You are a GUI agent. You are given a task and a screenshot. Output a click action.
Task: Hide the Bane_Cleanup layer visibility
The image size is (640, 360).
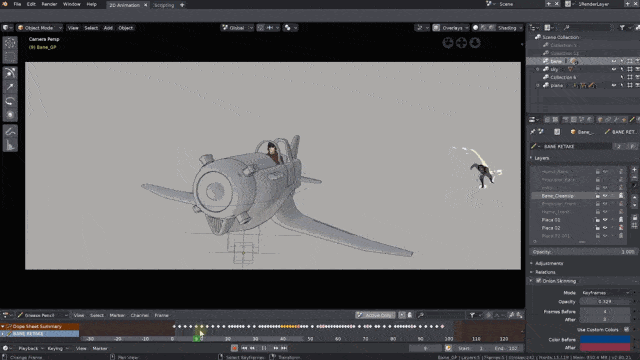[x=605, y=196]
